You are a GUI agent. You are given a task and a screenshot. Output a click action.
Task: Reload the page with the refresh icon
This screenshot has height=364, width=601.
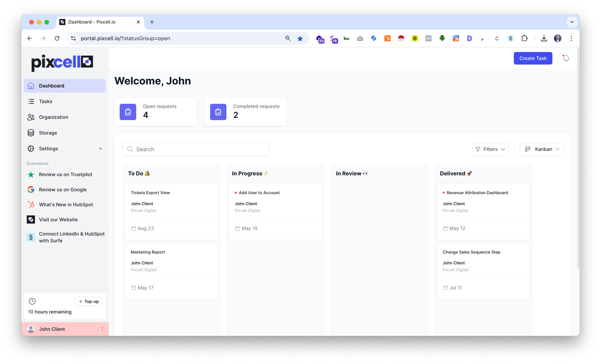[57, 38]
